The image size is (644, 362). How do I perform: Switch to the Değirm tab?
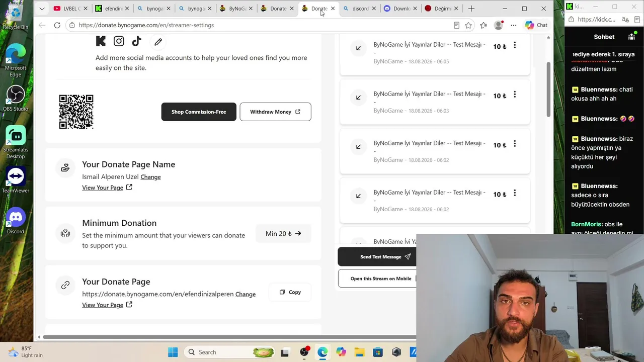(442, 9)
